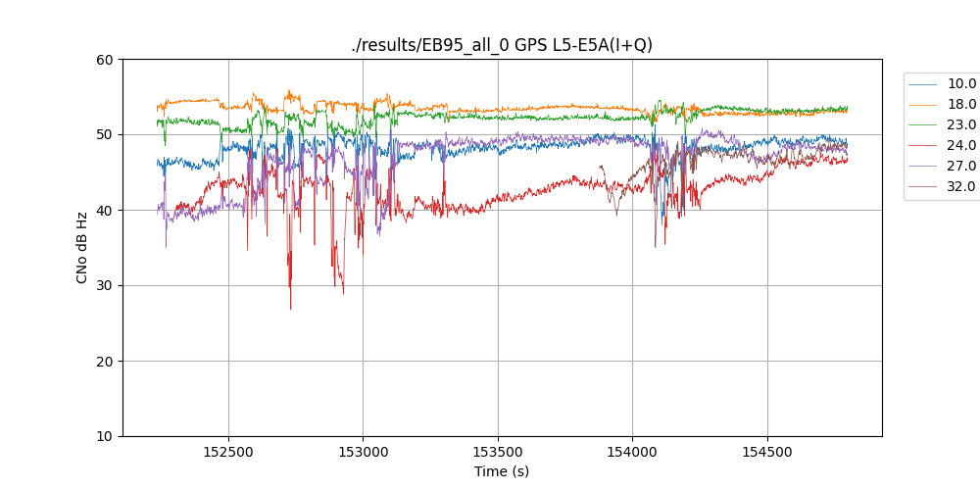
Task: Click the purple line sample for 27.0
Action: [x=922, y=167]
